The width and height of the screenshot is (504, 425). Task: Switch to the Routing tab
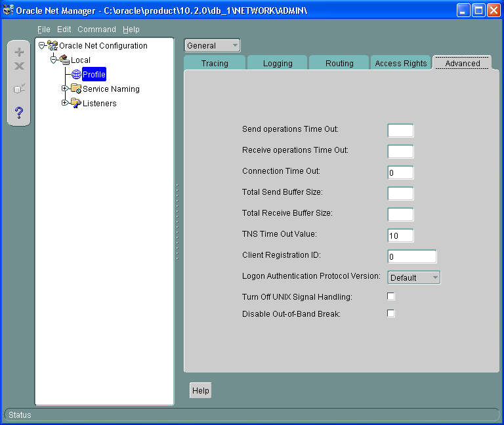[x=339, y=63]
